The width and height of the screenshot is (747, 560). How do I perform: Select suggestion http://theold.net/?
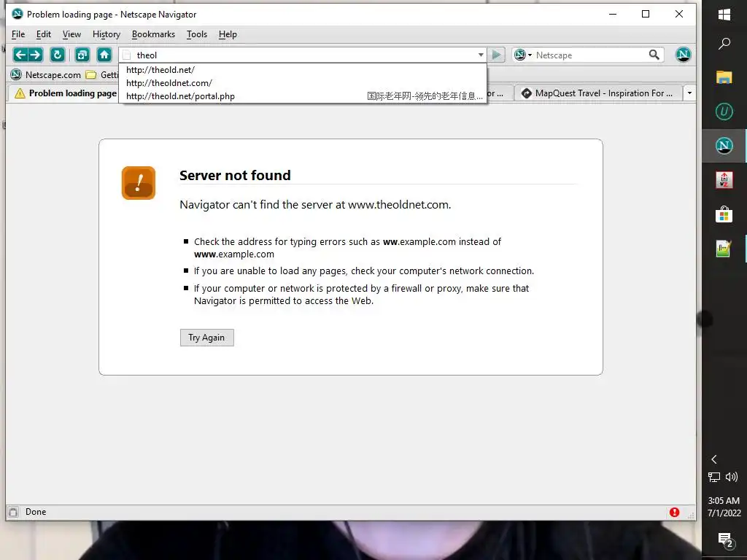(303, 70)
